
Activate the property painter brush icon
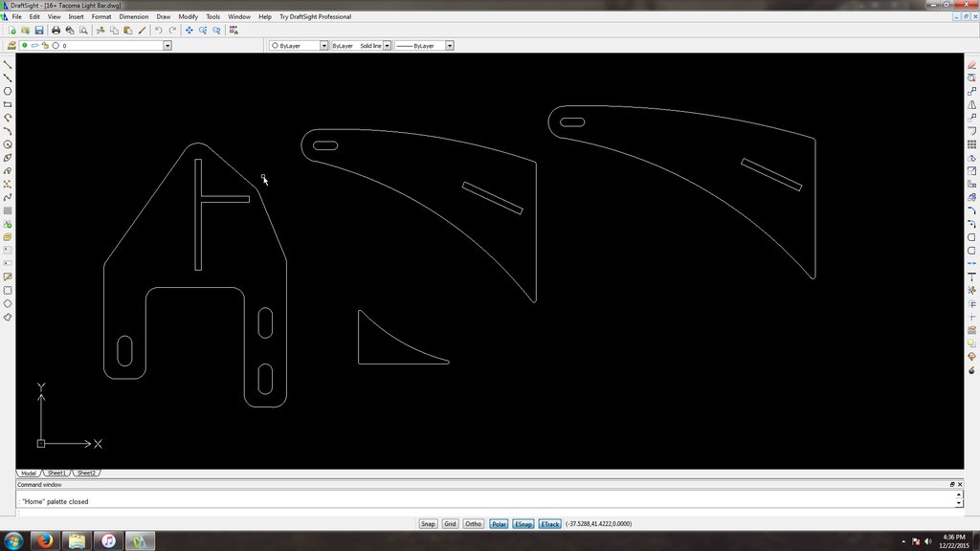pyautogui.click(x=142, y=30)
